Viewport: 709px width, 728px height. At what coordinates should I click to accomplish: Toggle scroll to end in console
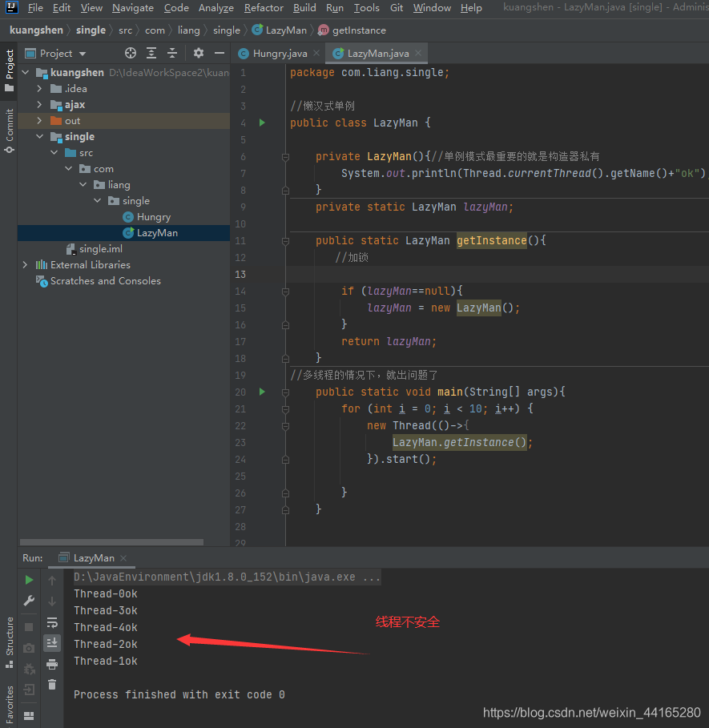tap(52, 643)
